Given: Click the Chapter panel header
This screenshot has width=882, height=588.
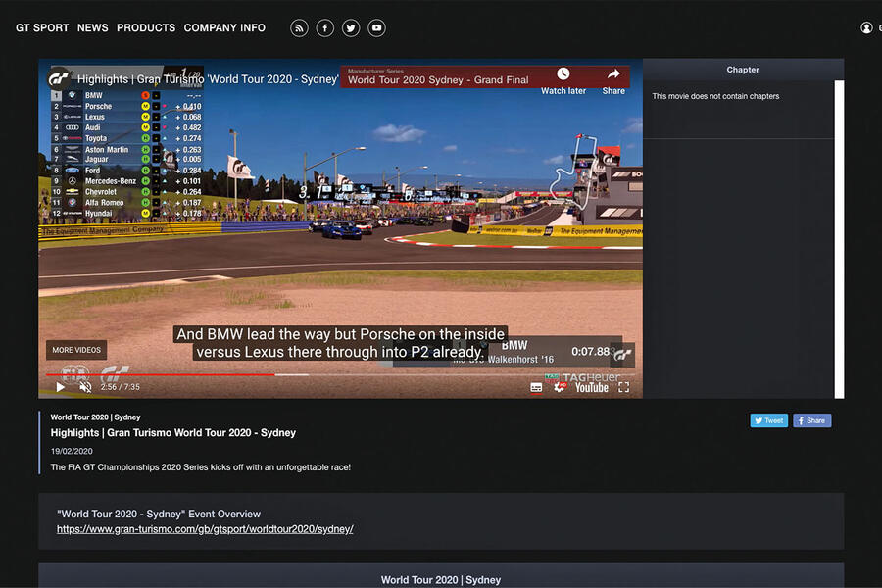Looking at the screenshot, I should (x=743, y=70).
